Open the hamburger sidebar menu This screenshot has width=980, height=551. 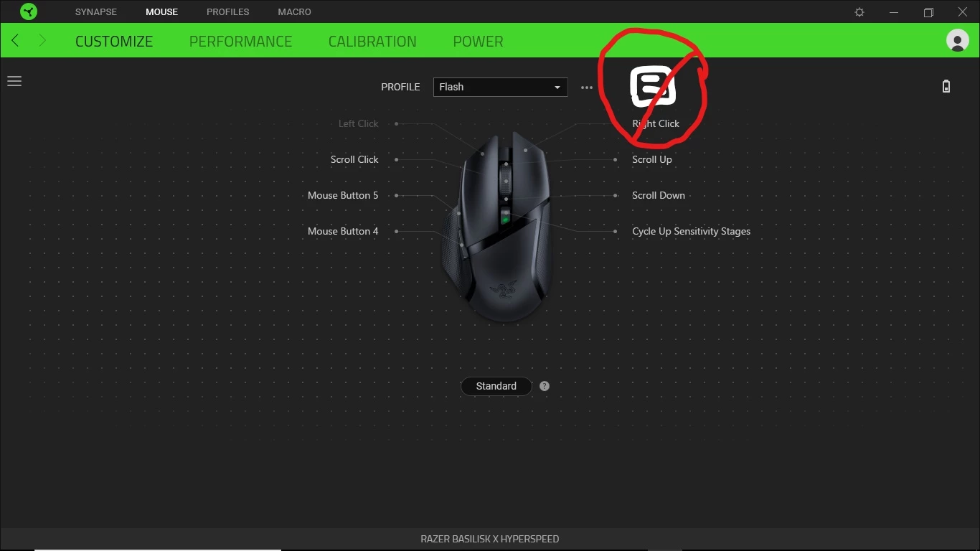pyautogui.click(x=14, y=81)
